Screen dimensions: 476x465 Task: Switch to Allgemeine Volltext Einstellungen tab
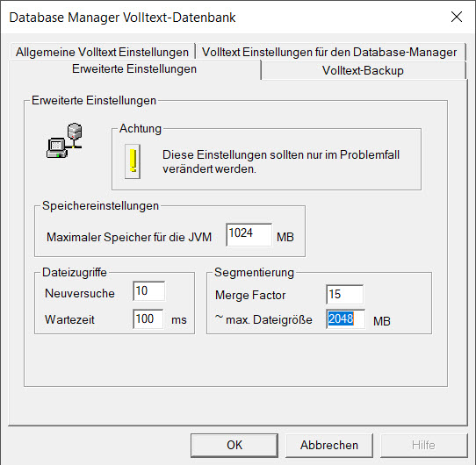[102, 52]
